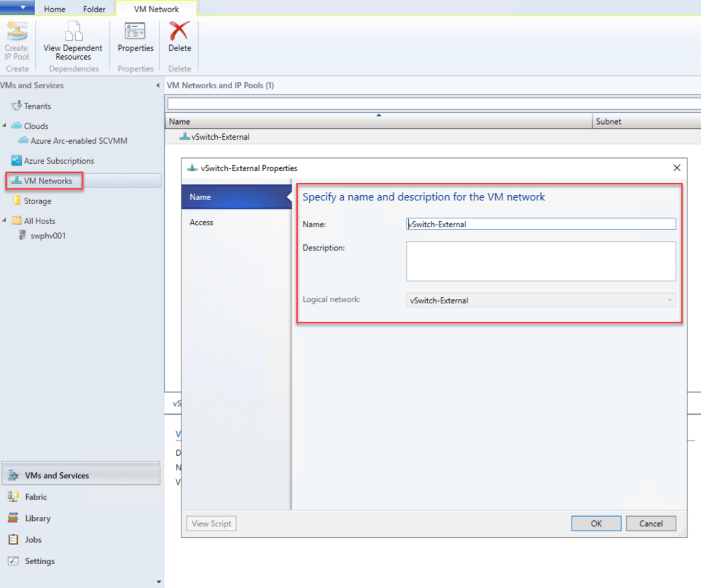Click the Create IP Pool icon
This screenshot has height=588, width=701.
click(16, 32)
